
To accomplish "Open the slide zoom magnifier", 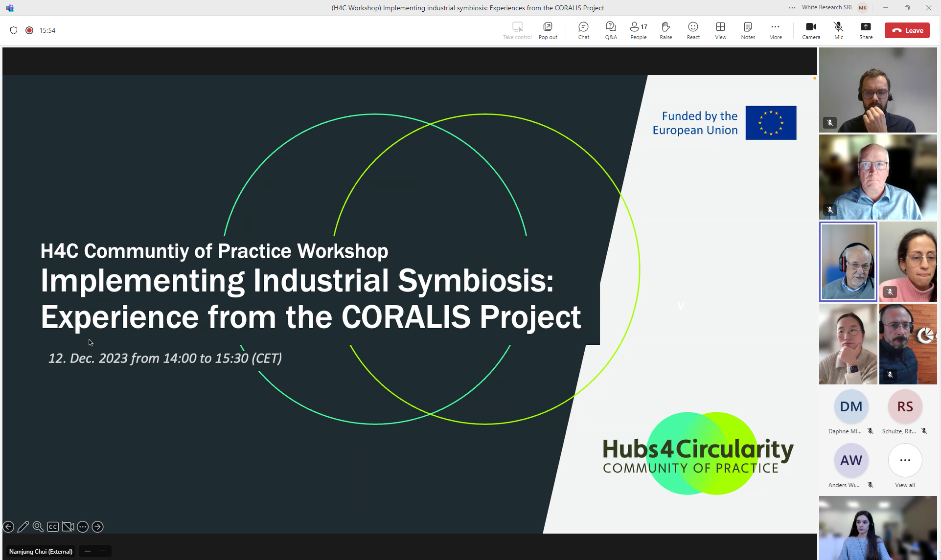I will [38, 527].
